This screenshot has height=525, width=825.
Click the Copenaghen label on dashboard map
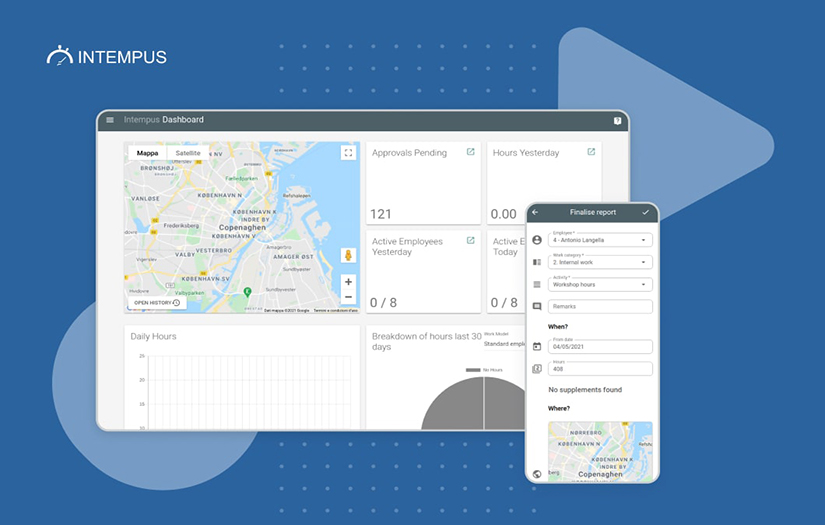pyautogui.click(x=242, y=227)
